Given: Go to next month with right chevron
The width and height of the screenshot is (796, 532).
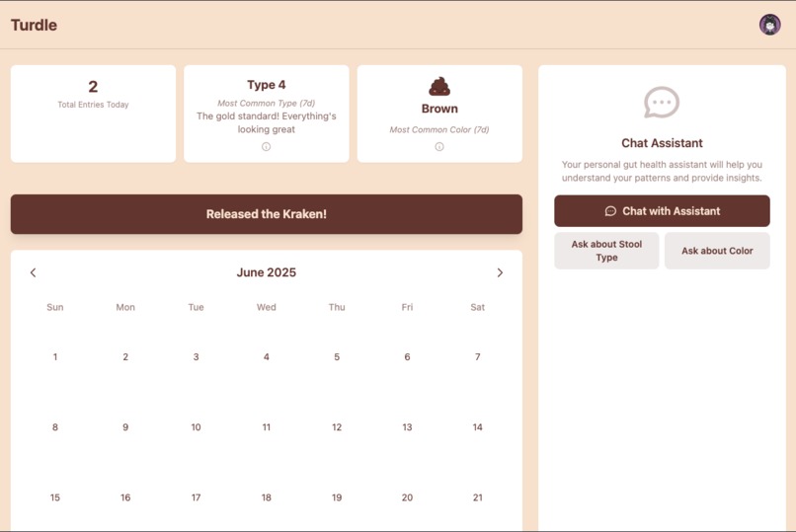Looking at the screenshot, I should point(500,272).
